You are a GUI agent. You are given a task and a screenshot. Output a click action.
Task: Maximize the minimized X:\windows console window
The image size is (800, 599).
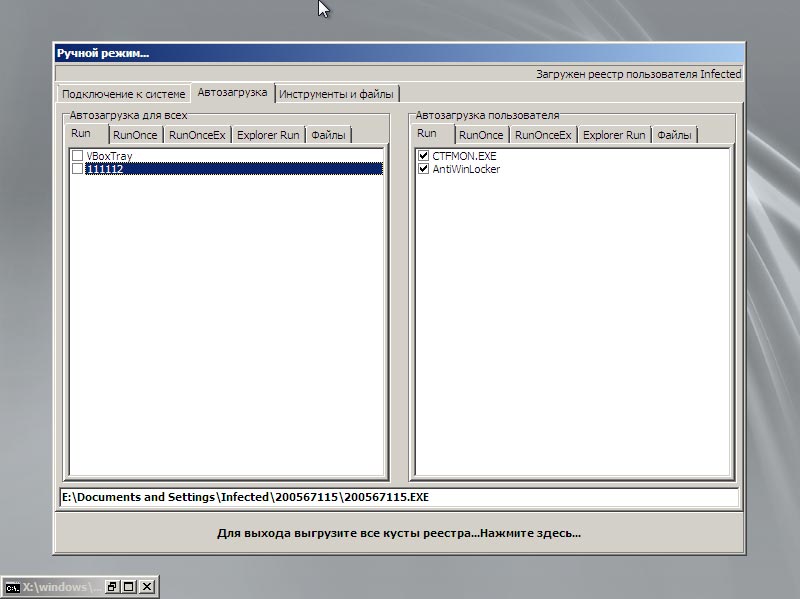[129, 587]
